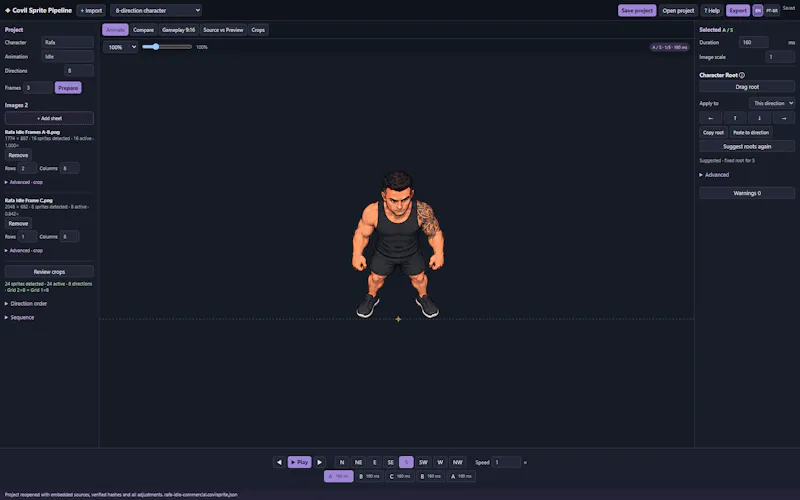Click the Open project button

(x=678, y=10)
